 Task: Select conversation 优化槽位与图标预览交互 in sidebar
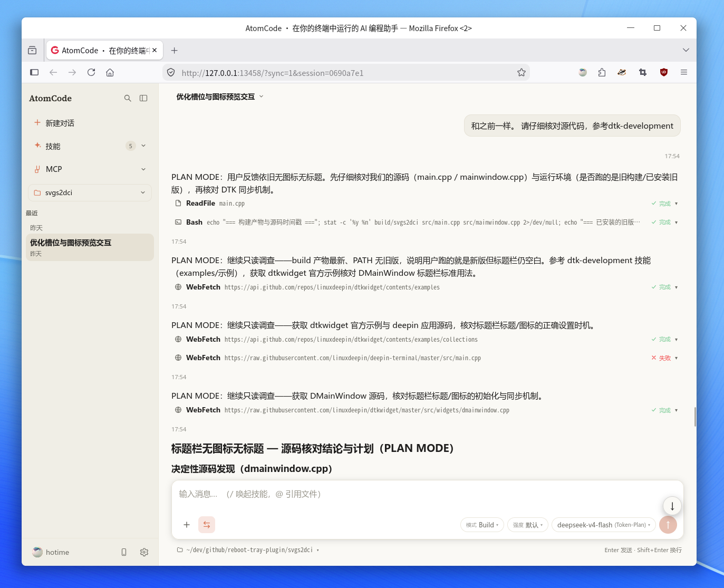point(90,247)
